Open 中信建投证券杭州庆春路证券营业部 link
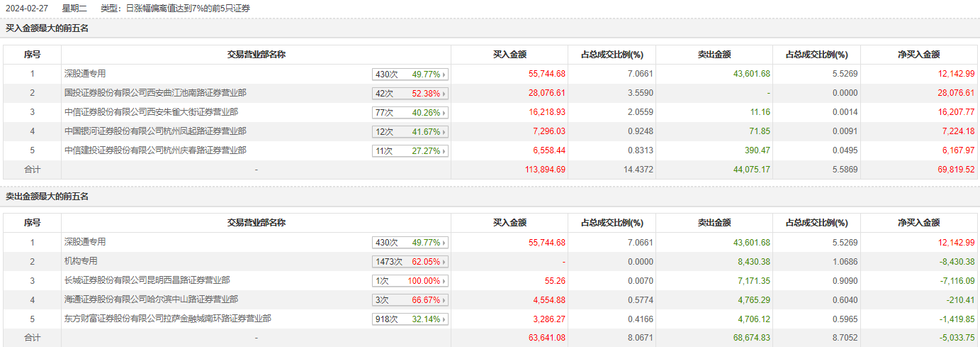Image resolution: width=980 pixels, height=347 pixels. [x=155, y=150]
